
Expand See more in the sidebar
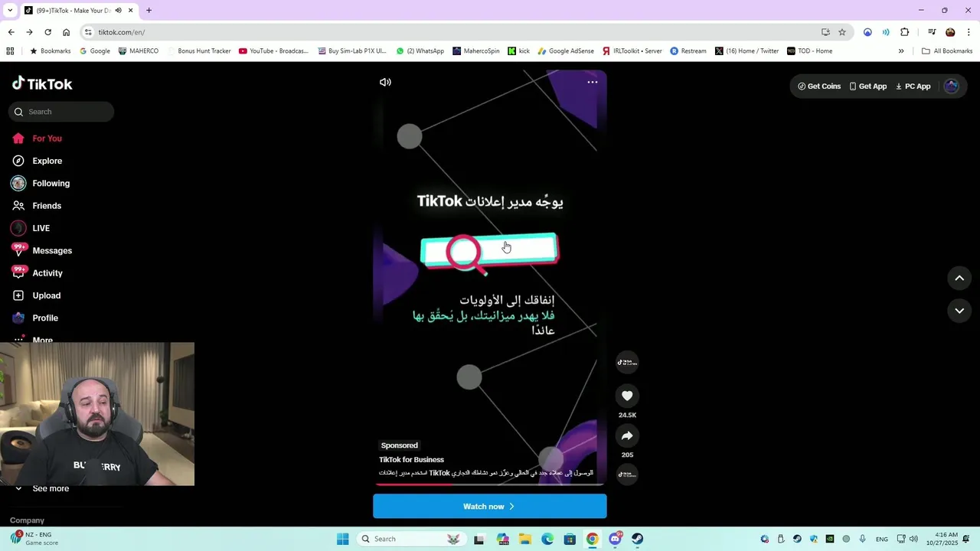click(51, 488)
